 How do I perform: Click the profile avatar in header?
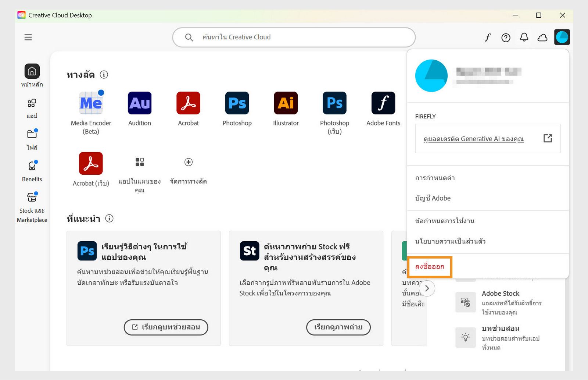point(562,37)
